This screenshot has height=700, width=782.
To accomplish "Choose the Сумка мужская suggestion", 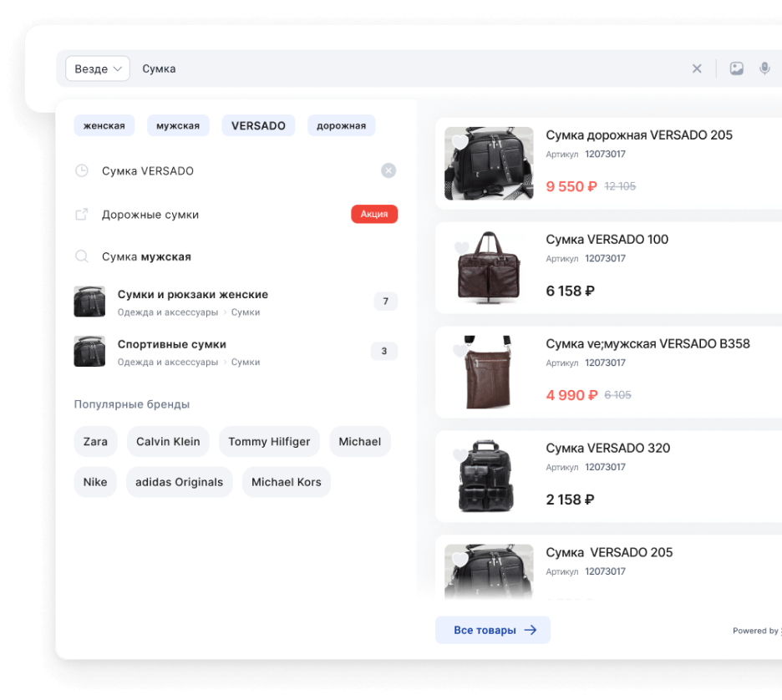I will click(x=147, y=256).
